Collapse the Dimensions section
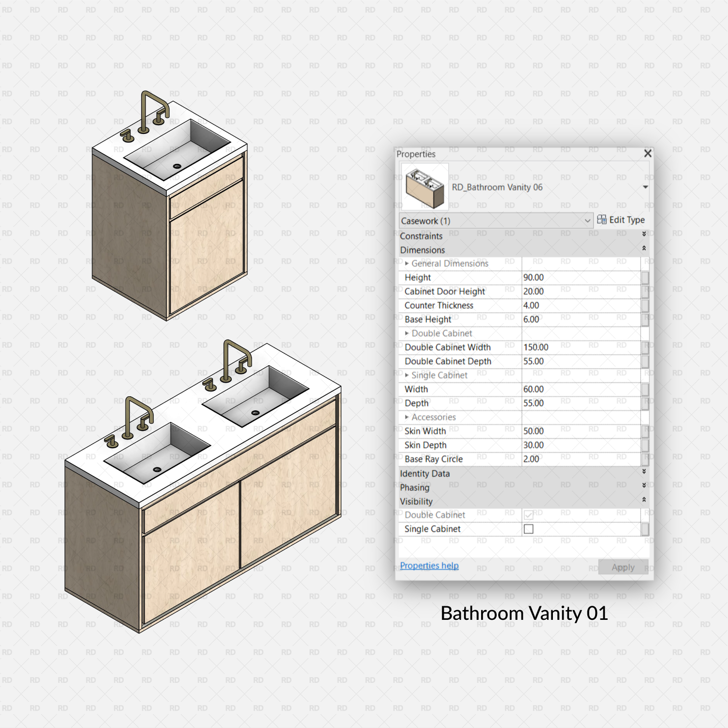This screenshot has height=728, width=728. [645, 249]
